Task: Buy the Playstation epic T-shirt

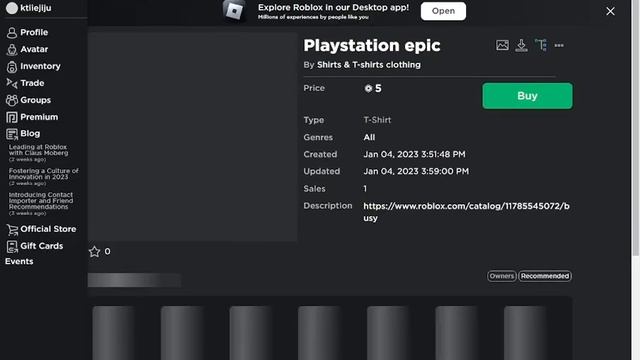Action: coord(527,96)
